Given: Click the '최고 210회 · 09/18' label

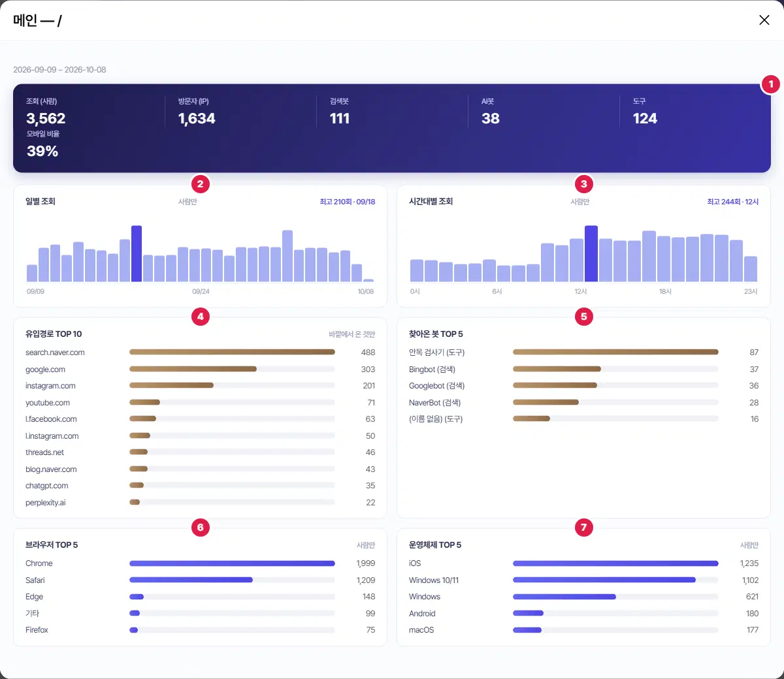Looking at the screenshot, I should point(348,202).
